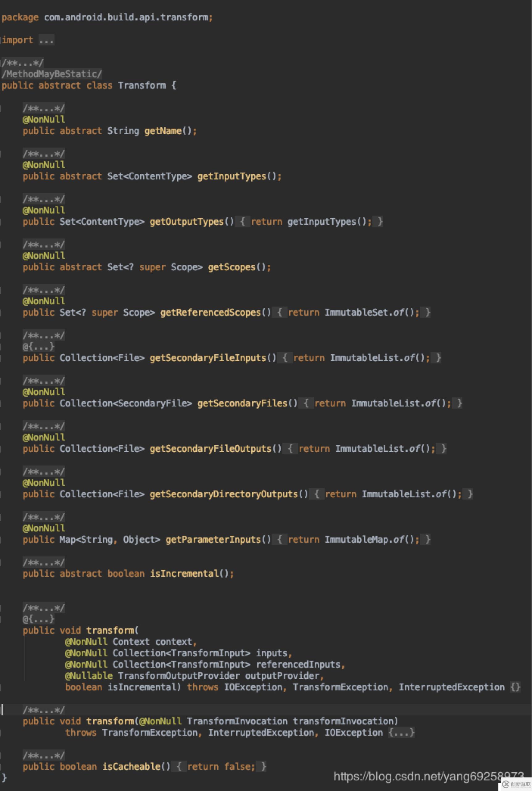Viewport: 532px width, 791px height.
Task: Click the ImmutableSet class reference
Action: click(x=356, y=313)
